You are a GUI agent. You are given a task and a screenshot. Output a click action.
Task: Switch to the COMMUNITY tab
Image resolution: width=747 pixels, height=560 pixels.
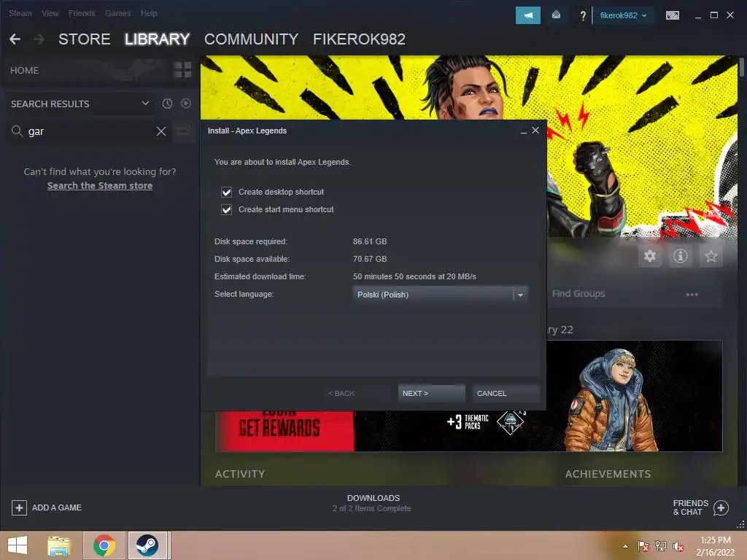click(251, 39)
